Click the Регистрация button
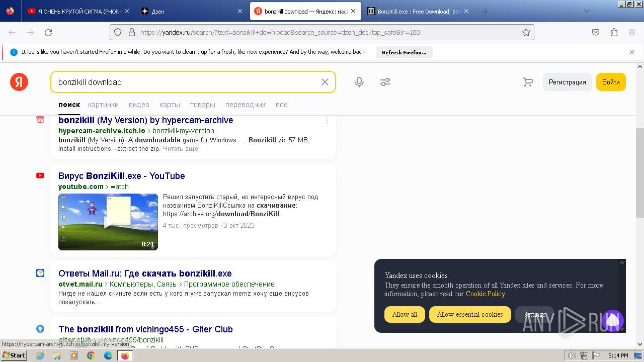The width and height of the screenshot is (644, 362). point(567,82)
